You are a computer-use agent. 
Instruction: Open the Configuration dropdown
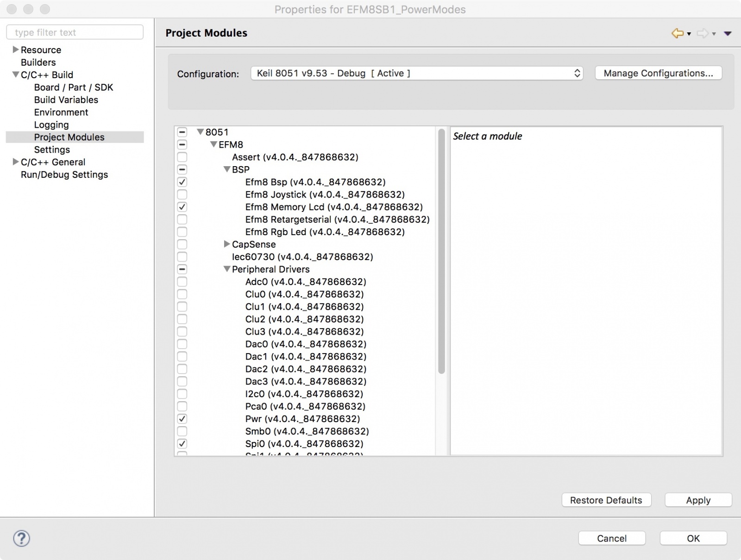tap(416, 73)
